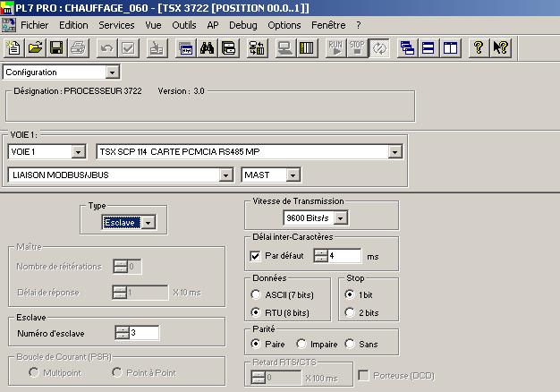
Task: Click the document icon beside Fichier menu
Action: [x=9, y=25]
